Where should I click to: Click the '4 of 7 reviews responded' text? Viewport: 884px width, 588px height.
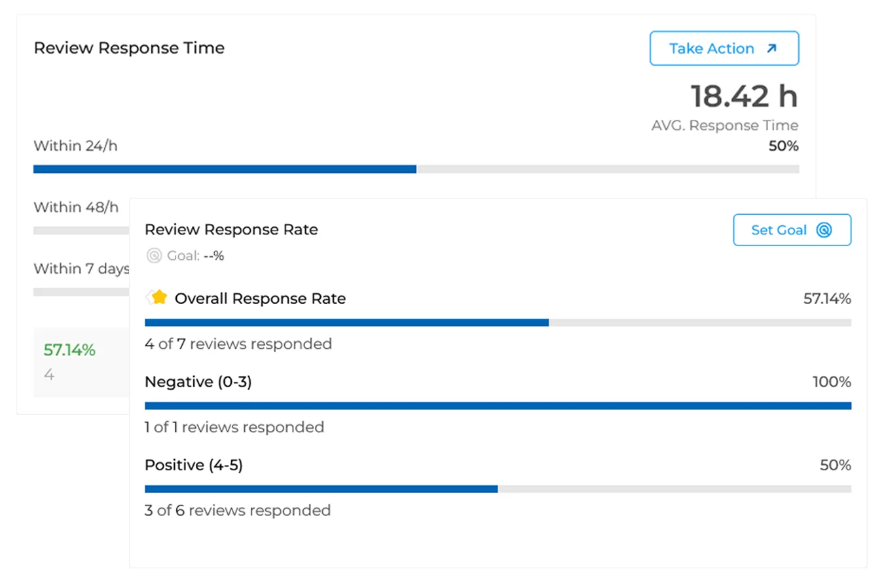(x=238, y=344)
